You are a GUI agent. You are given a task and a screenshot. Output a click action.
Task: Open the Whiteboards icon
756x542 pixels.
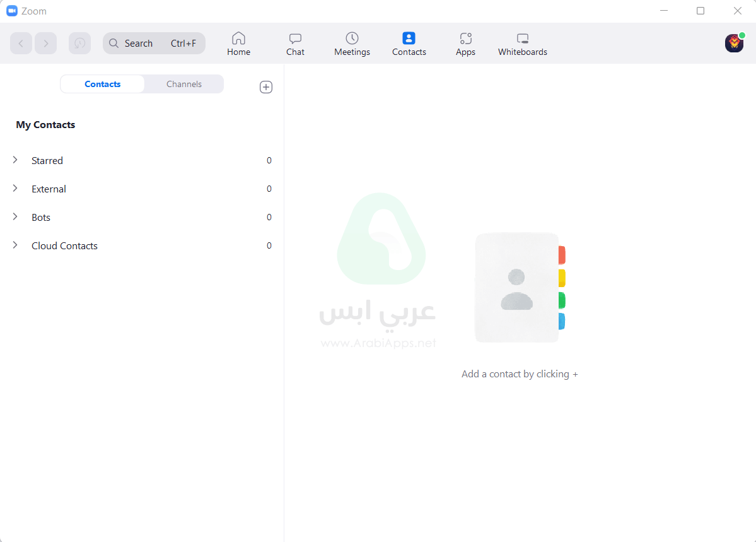pyautogui.click(x=522, y=38)
